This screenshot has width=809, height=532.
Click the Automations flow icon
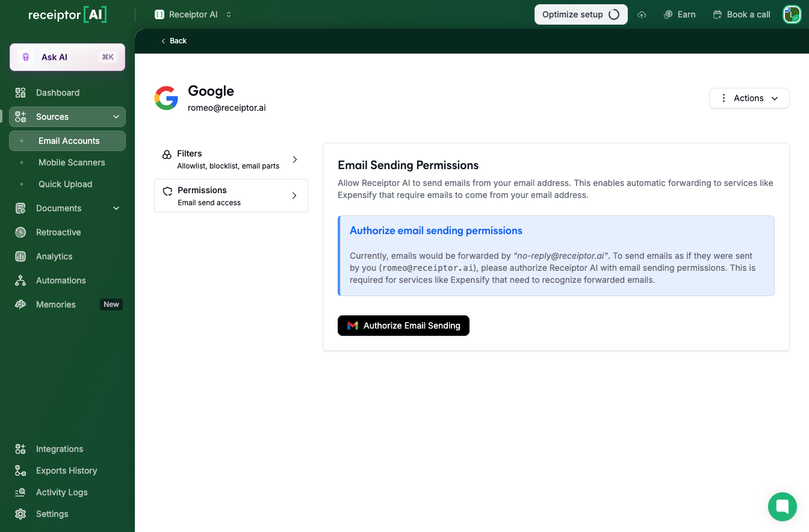point(20,280)
